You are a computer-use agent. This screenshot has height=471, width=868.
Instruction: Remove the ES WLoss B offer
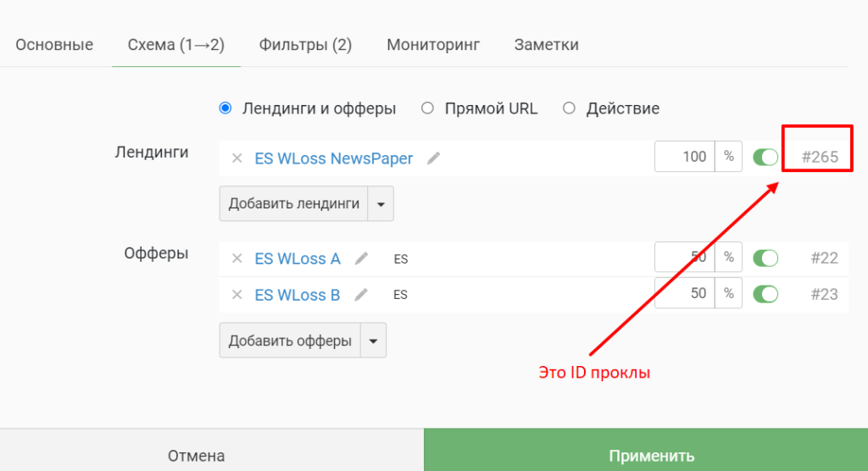237,295
